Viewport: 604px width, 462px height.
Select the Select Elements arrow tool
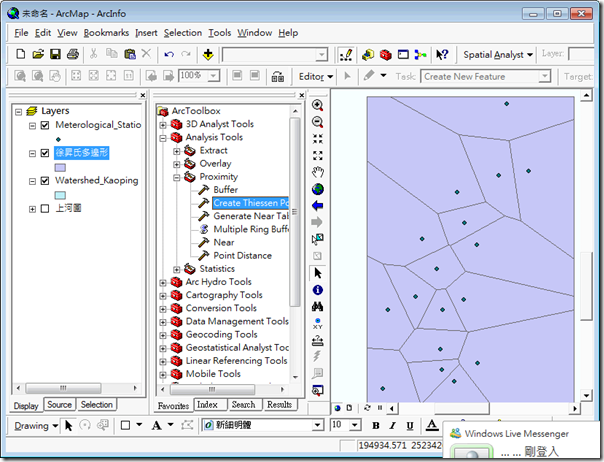318,273
